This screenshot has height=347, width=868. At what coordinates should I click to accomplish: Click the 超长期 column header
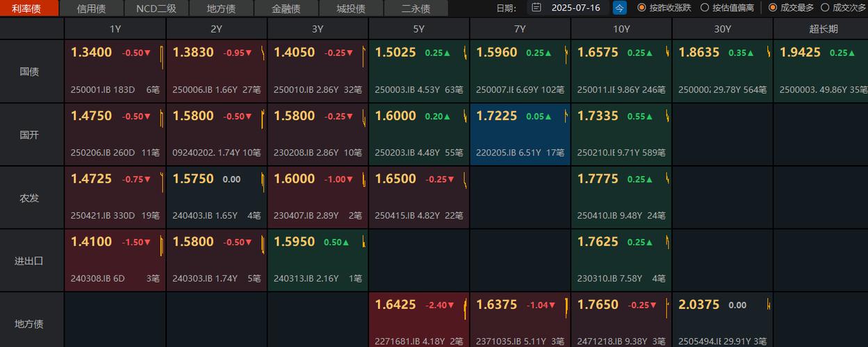(x=823, y=29)
